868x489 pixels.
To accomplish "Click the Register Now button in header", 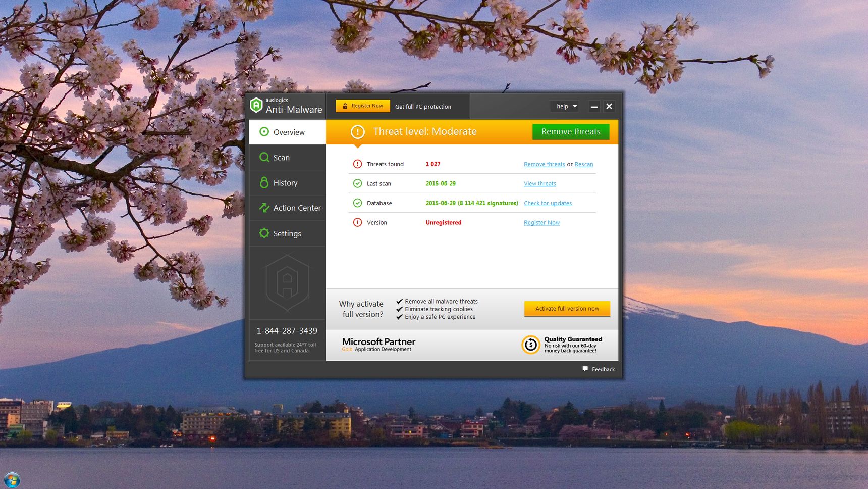I will coord(363,106).
